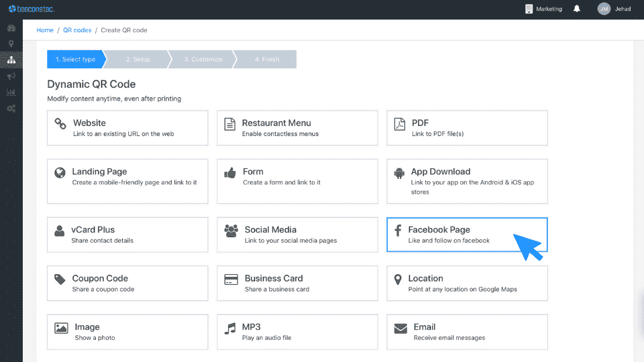Click 'Share contact details' text
The height and width of the screenshot is (362, 644).
pos(102,241)
